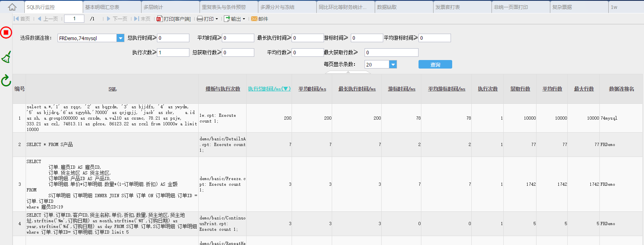Click the 执行次数 input field

coord(173,52)
